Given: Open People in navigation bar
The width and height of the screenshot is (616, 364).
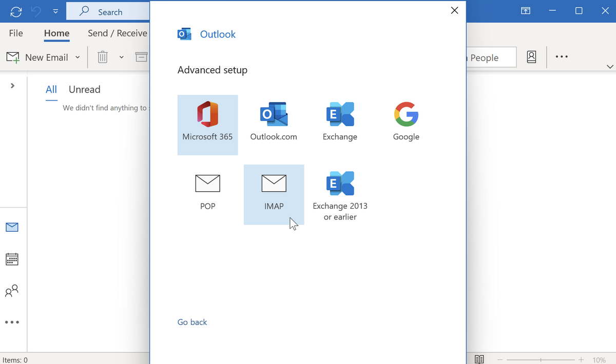Looking at the screenshot, I should pos(12,291).
